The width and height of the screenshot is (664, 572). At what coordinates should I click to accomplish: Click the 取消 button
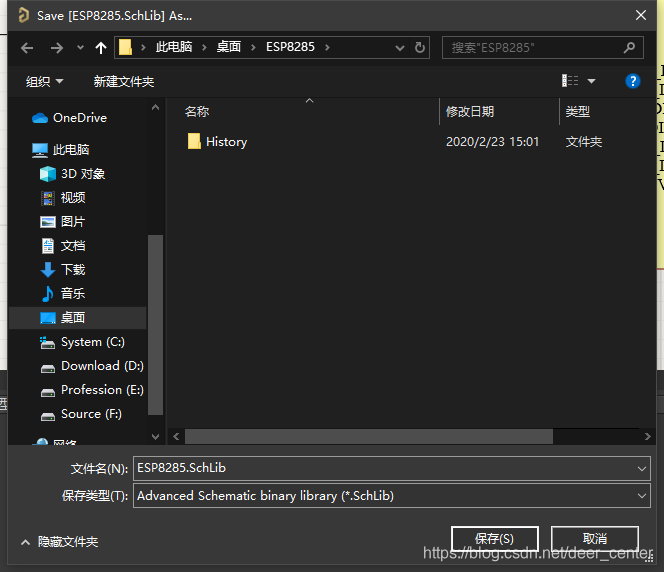(x=594, y=539)
